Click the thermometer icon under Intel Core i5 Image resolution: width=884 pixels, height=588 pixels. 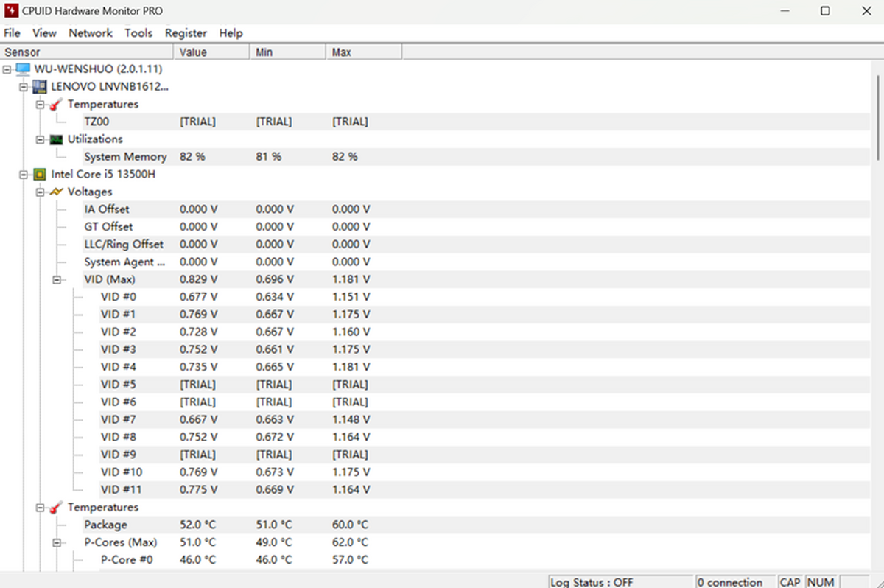(56, 508)
